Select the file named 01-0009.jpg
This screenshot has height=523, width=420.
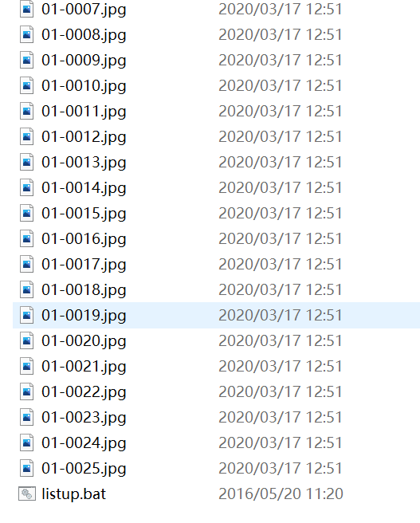tap(84, 61)
